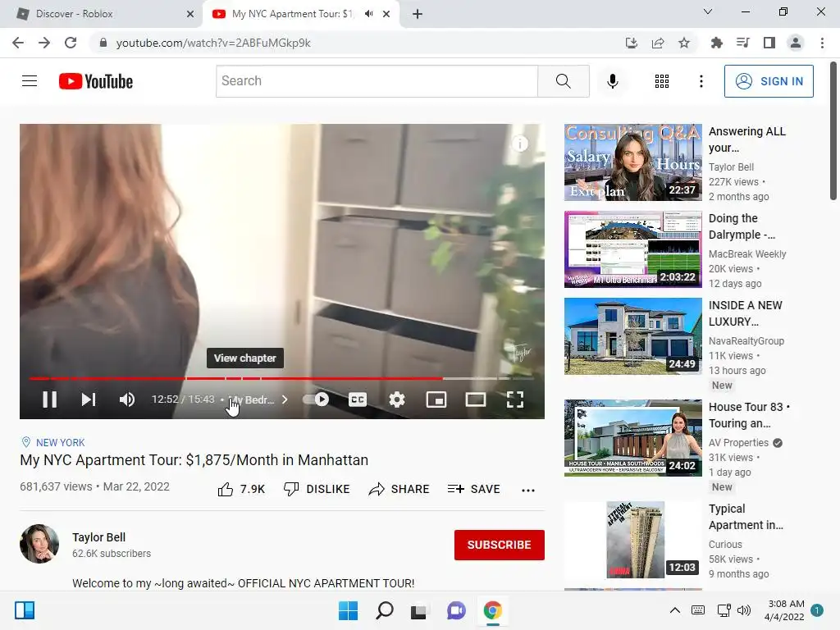Click the video info card icon
840x630 pixels.
tap(520, 144)
